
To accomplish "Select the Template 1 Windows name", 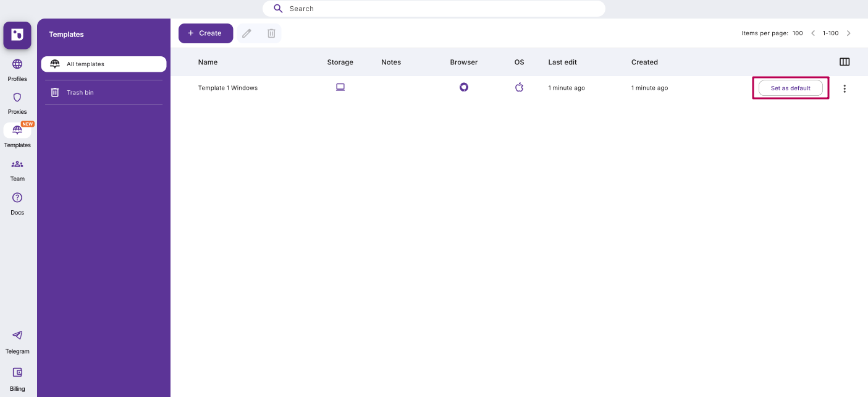I will (228, 88).
